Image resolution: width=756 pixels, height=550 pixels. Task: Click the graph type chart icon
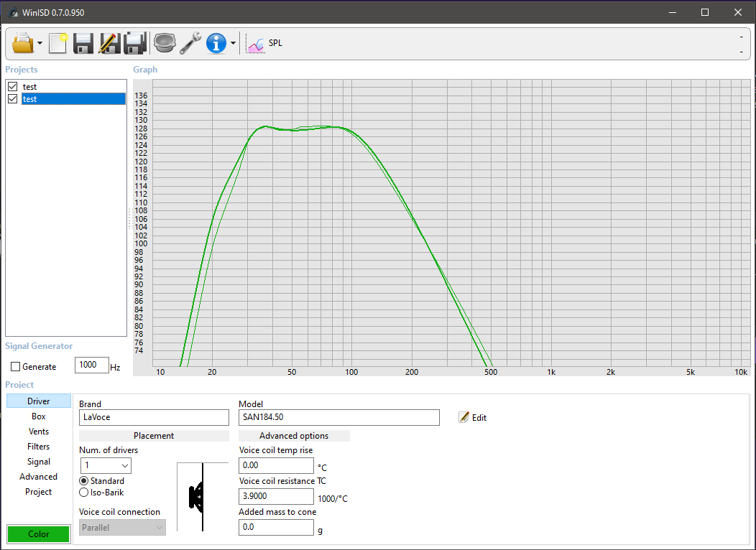click(x=254, y=44)
